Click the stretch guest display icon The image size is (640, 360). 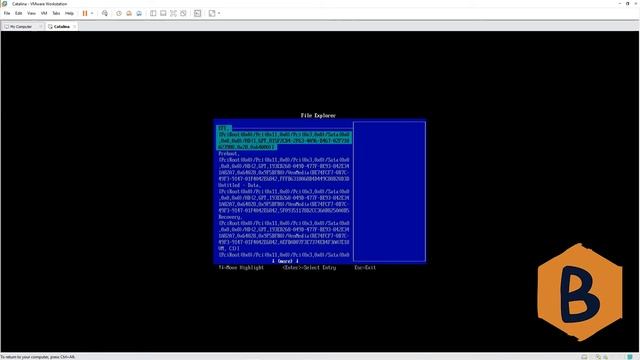coord(212,13)
